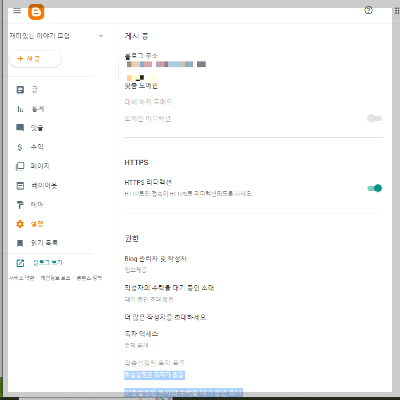Viewport: 400px width, 400px height.
Task: Click the 'HTTPS 리디렉션' setting label
Action: click(x=148, y=182)
